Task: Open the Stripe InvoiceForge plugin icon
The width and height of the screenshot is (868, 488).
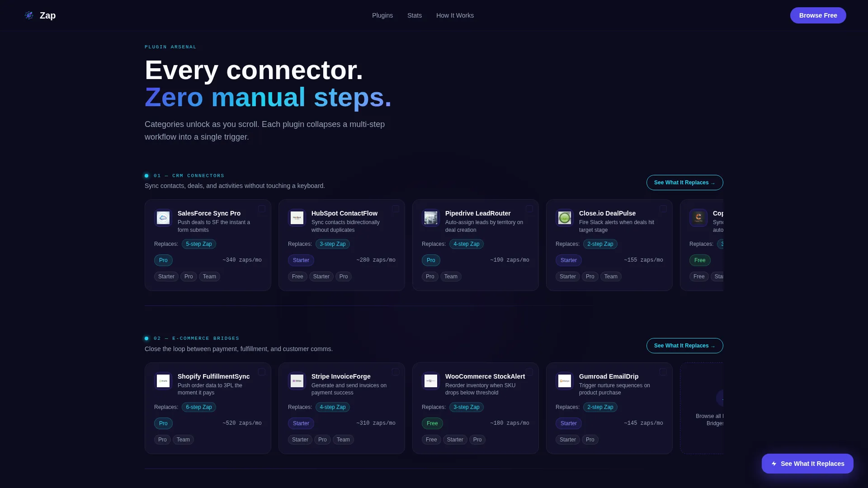Action: pos(297,381)
